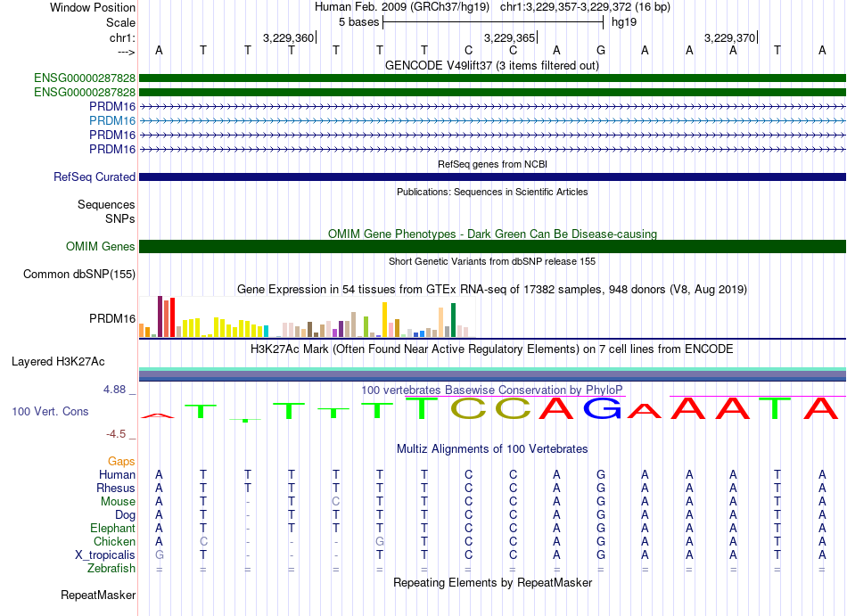Click the H3K27Ac Mark track title
The width and height of the screenshot is (847, 616).
(492, 349)
